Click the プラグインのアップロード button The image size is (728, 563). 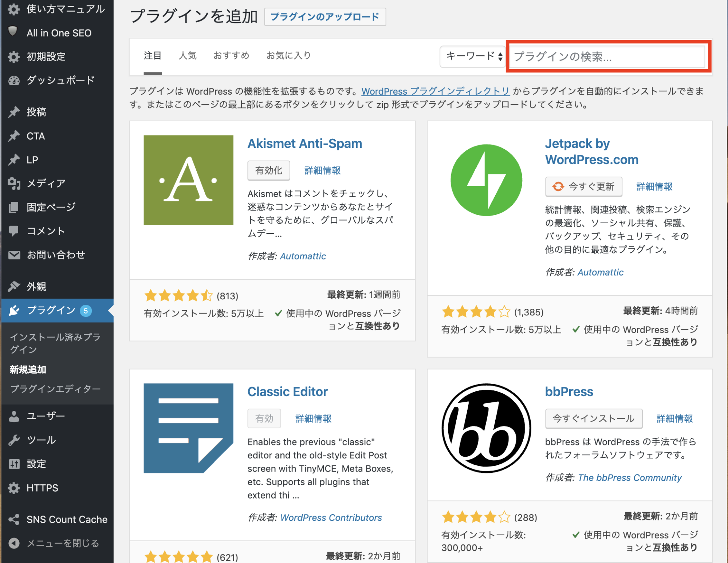point(325,17)
